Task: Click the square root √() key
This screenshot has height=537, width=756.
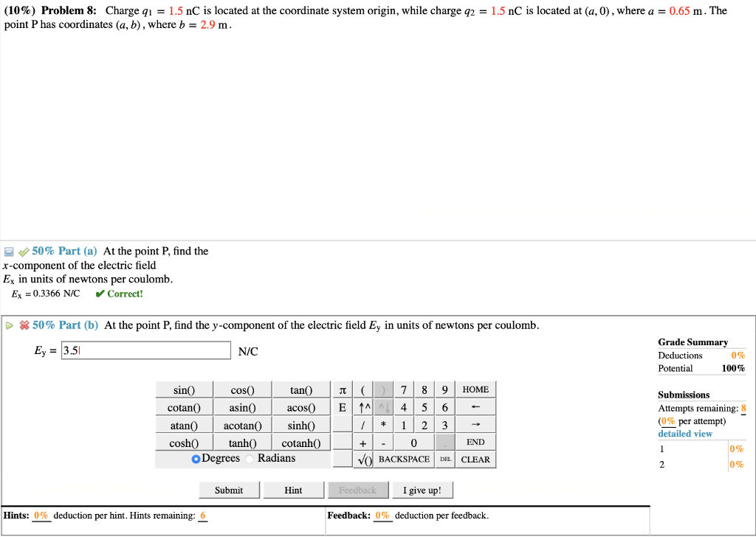Action: coord(363,459)
